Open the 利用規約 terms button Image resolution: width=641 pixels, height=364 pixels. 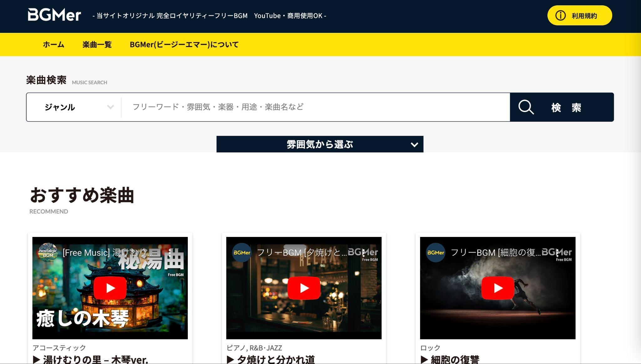(x=580, y=15)
